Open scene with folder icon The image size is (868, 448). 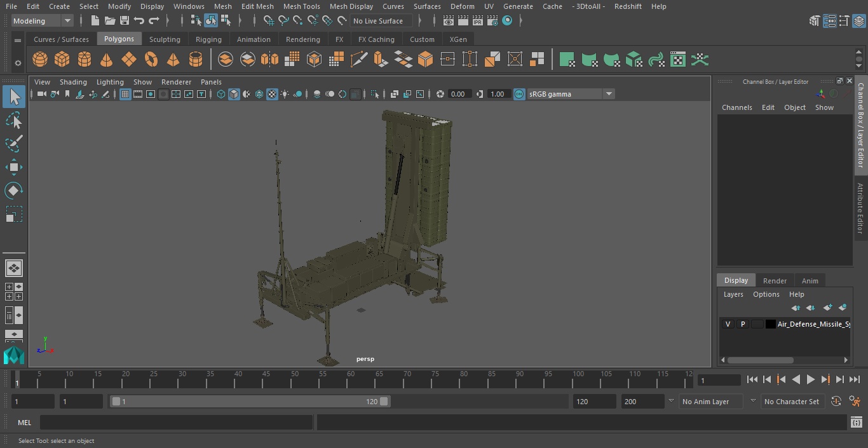tap(110, 21)
